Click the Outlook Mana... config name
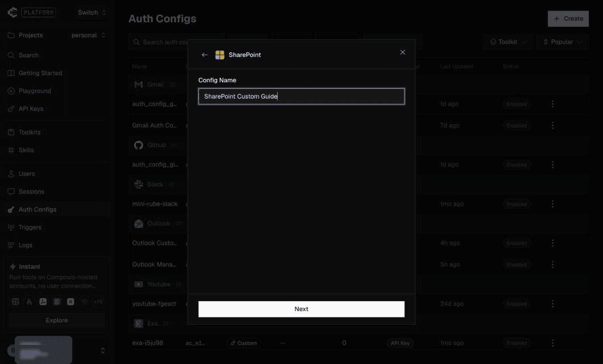Image resolution: width=603 pixels, height=364 pixels. click(x=154, y=265)
